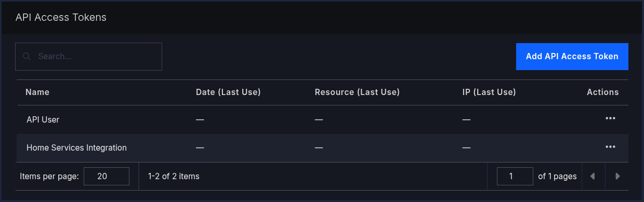Click the '1-2 of 2 items' text
The width and height of the screenshot is (644, 202).
tap(174, 177)
